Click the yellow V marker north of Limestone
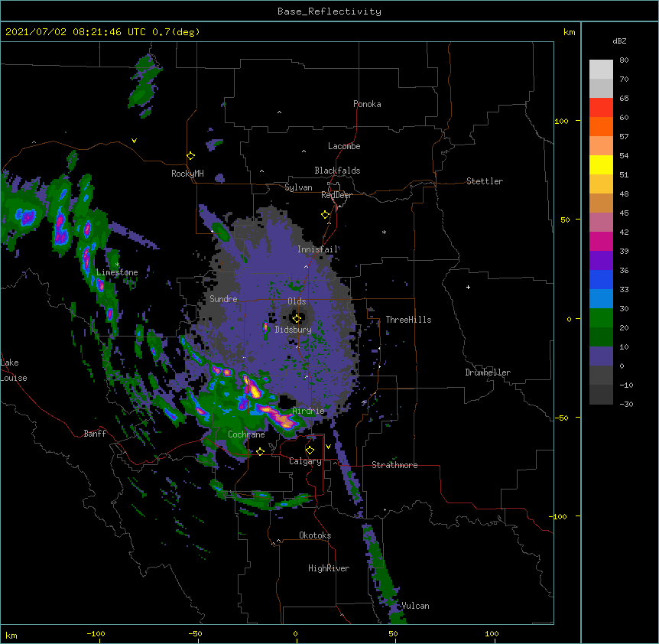 point(134,141)
